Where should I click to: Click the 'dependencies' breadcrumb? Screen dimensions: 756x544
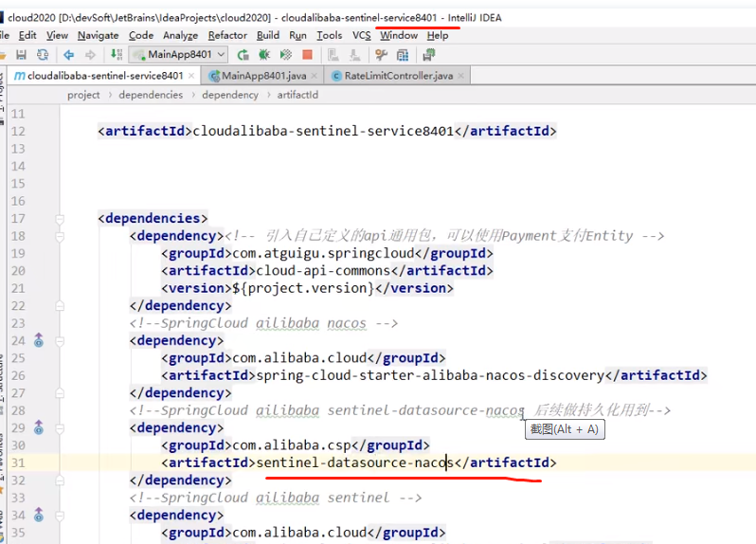point(151,95)
